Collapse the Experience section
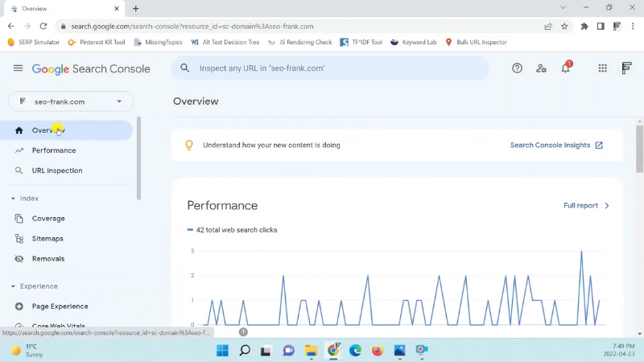 point(35,286)
